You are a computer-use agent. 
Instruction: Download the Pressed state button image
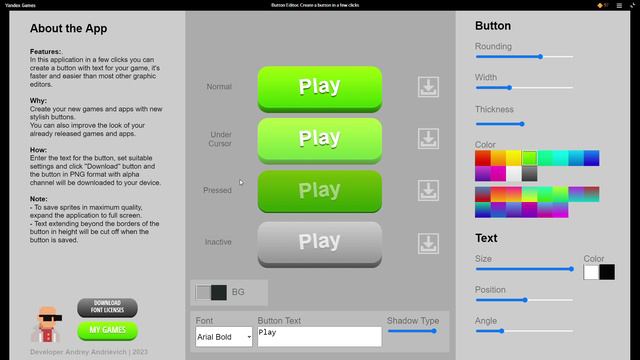click(428, 190)
